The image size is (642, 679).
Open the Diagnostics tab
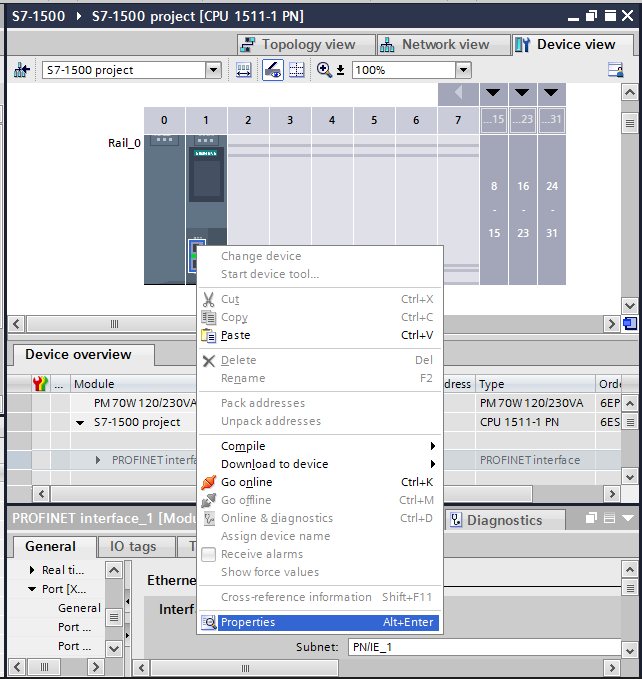(503, 520)
